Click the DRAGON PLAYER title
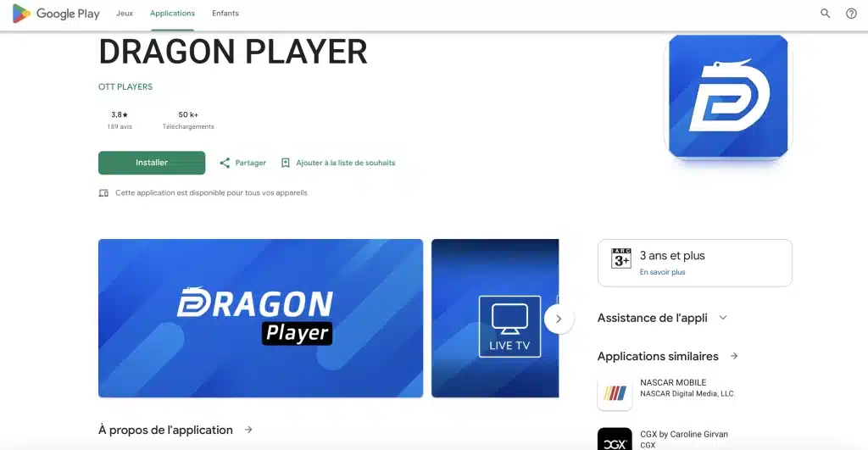 pos(233,52)
